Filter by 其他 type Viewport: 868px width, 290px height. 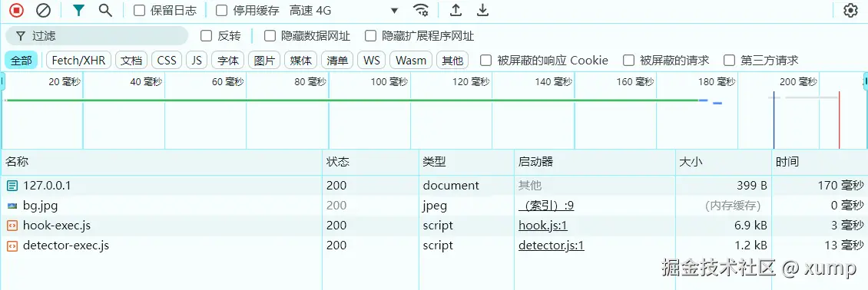pyautogui.click(x=452, y=60)
